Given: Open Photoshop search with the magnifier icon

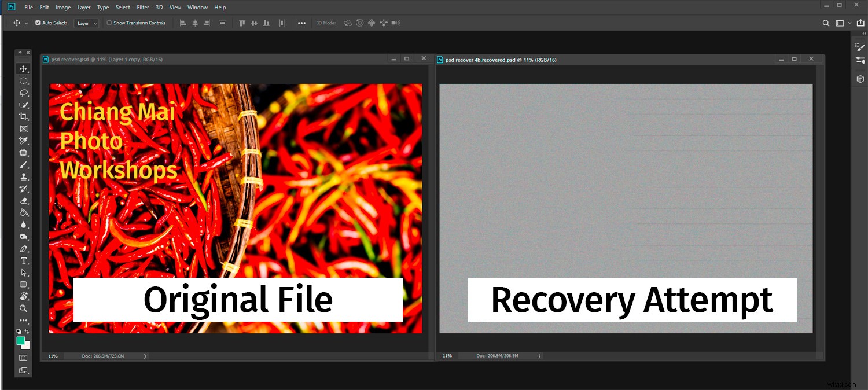Looking at the screenshot, I should [x=826, y=23].
